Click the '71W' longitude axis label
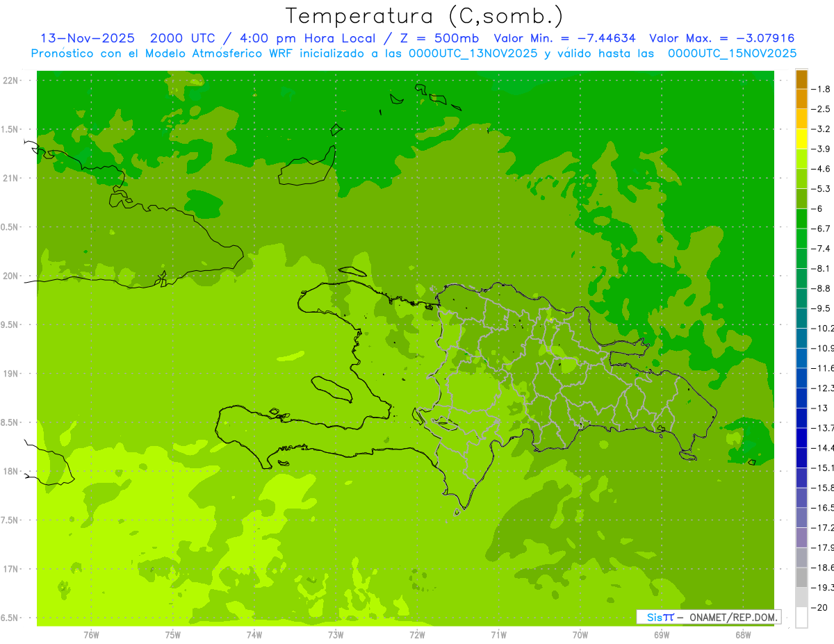The width and height of the screenshot is (834, 644). click(x=498, y=634)
